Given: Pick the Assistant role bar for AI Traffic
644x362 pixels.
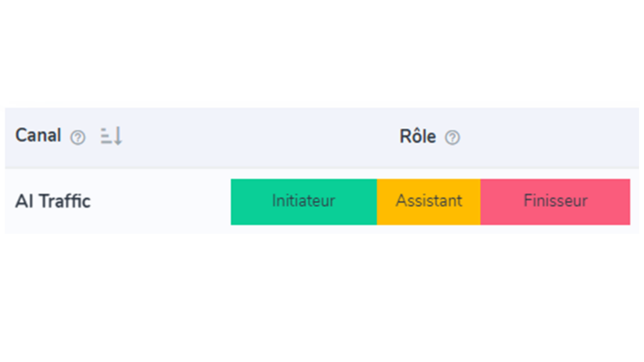Looking at the screenshot, I should coord(429,202).
